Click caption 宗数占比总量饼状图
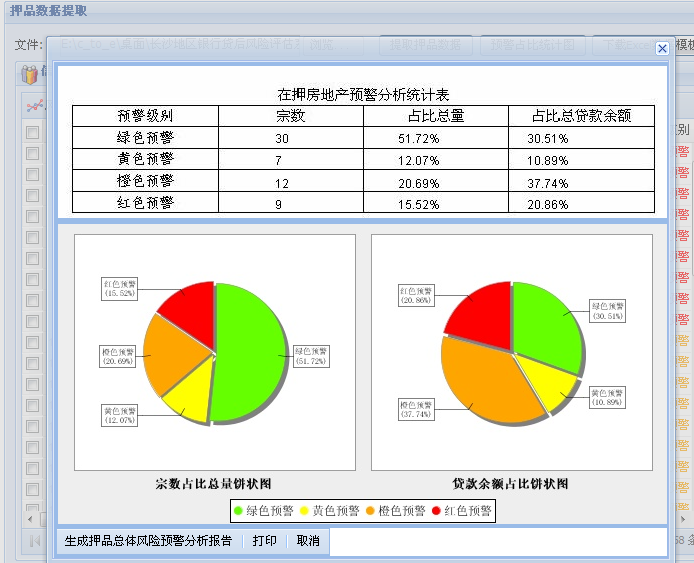This screenshot has width=694, height=563. click(213, 484)
